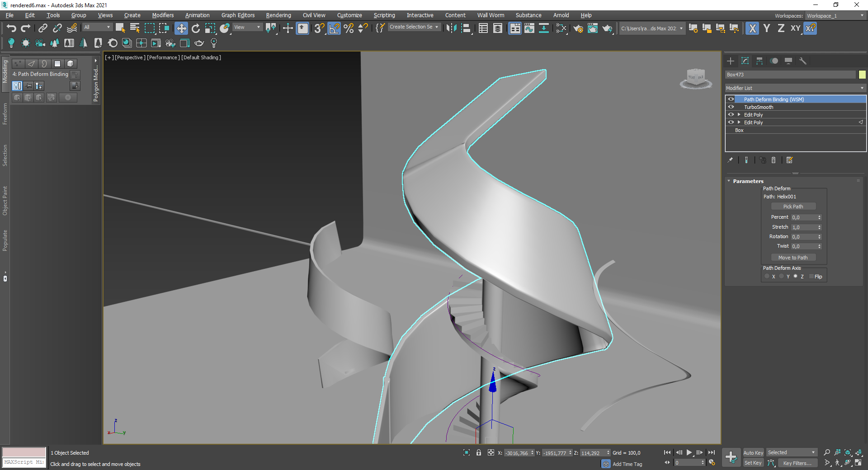Open the Modifiers menu

(163, 15)
